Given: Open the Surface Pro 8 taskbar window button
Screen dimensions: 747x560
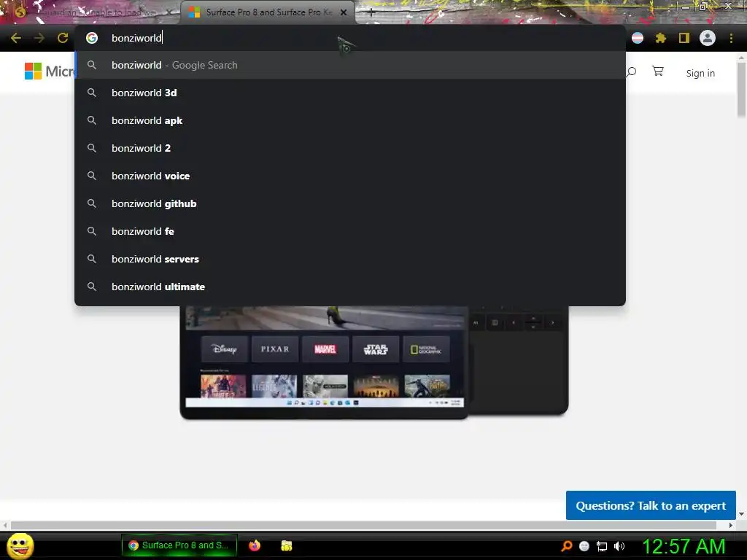Looking at the screenshot, I should tap(179, 545).
